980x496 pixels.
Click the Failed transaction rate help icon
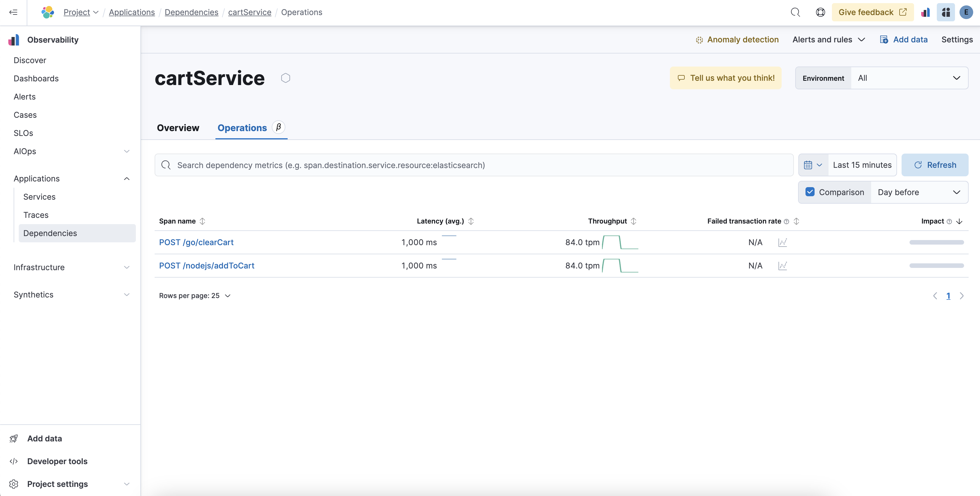786,222
